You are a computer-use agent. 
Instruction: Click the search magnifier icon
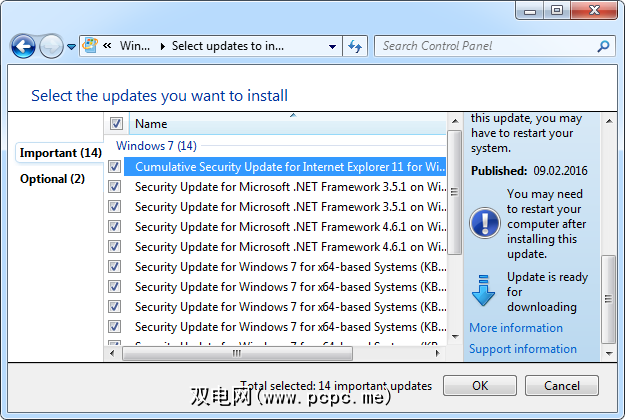[x=603, y=46]
